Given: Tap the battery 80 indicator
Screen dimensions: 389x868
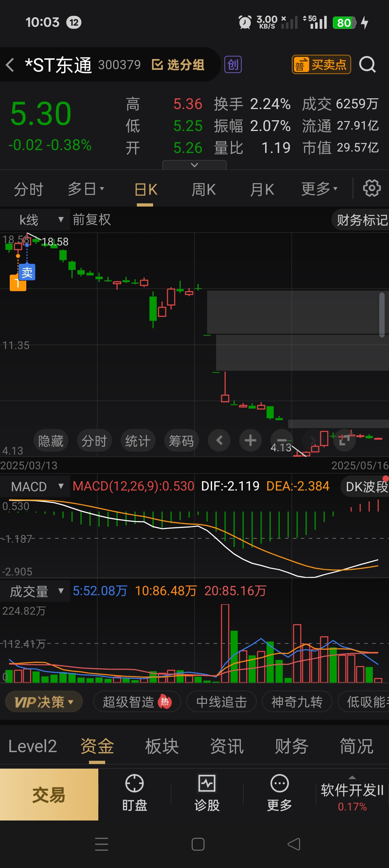Looking at the screenshot, I should point(344,23).
